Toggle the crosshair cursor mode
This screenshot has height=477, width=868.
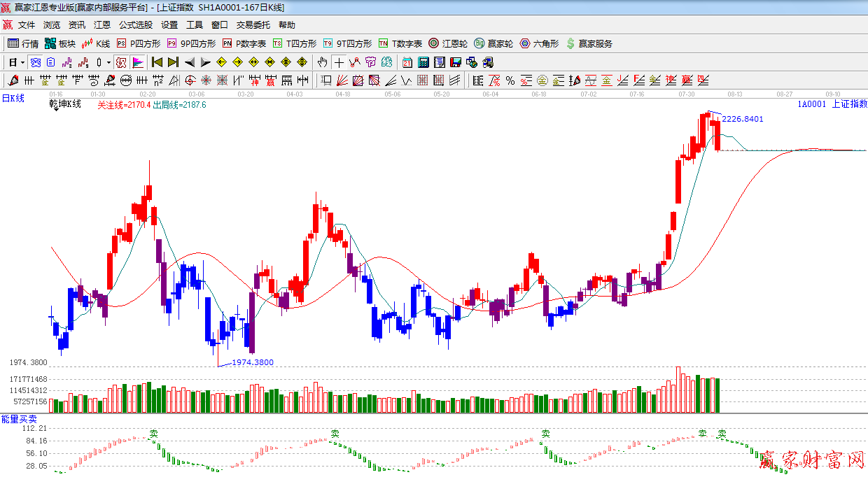click(x=339, y=62)
